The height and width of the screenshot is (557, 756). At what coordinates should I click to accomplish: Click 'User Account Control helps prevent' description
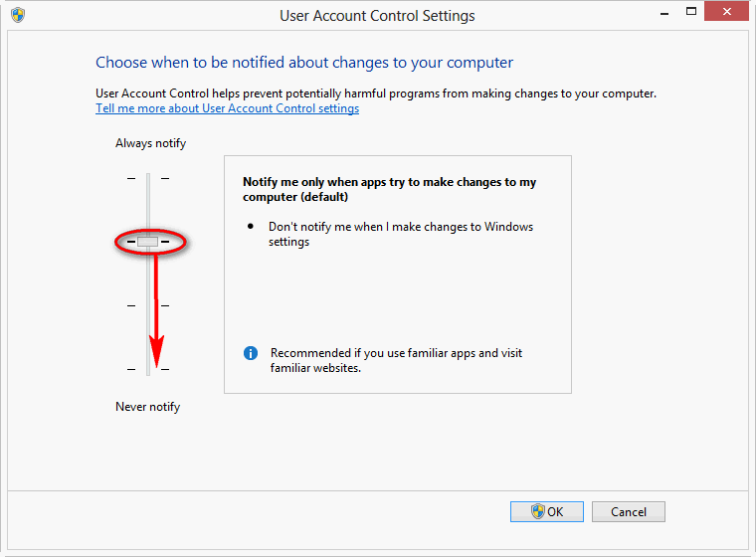[376, 93]
